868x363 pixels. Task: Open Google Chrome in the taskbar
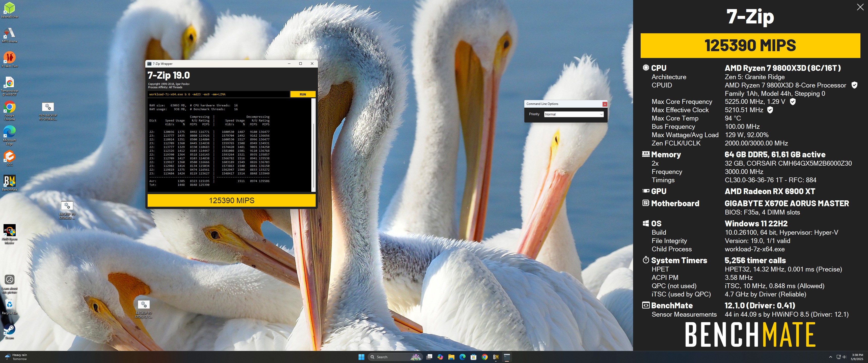coord(484,357)
